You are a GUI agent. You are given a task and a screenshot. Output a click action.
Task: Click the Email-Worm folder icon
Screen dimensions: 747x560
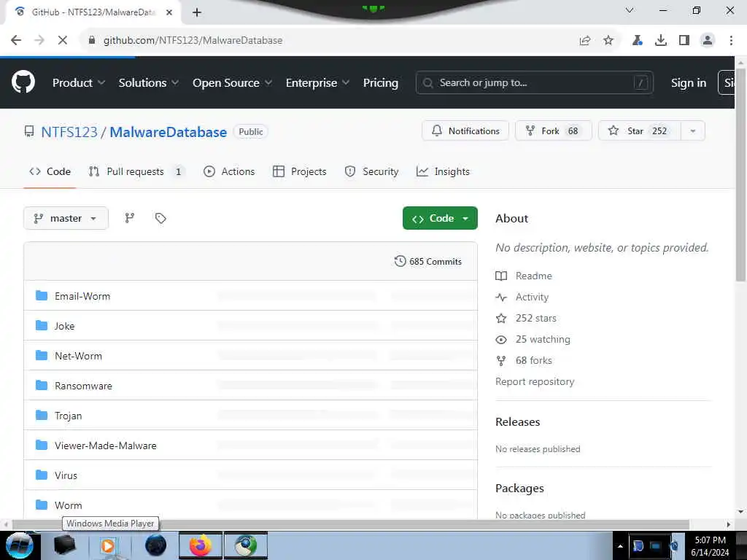click(42, 296)
